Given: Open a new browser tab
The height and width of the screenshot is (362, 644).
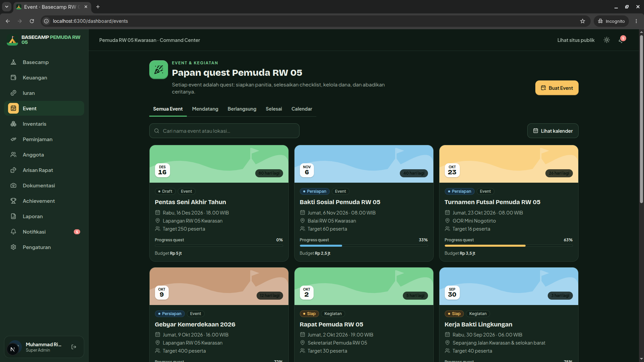Looking at the screenshot, I should [98, 7].
